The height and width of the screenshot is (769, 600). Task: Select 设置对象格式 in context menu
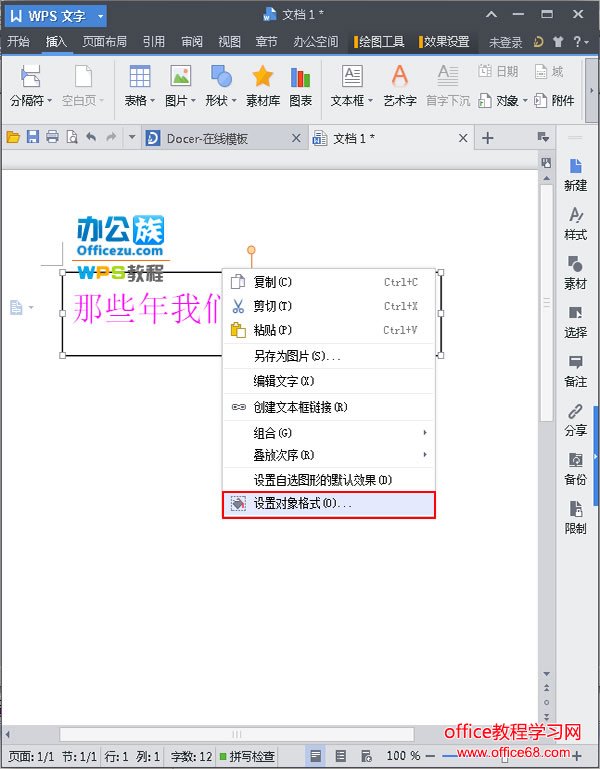point(329,504)
